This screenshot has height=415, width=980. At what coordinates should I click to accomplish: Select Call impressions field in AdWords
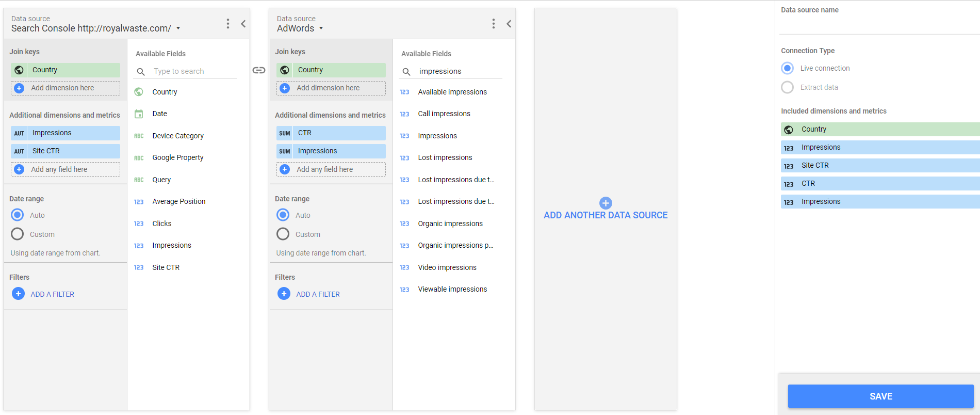click(x=444, y=114)
